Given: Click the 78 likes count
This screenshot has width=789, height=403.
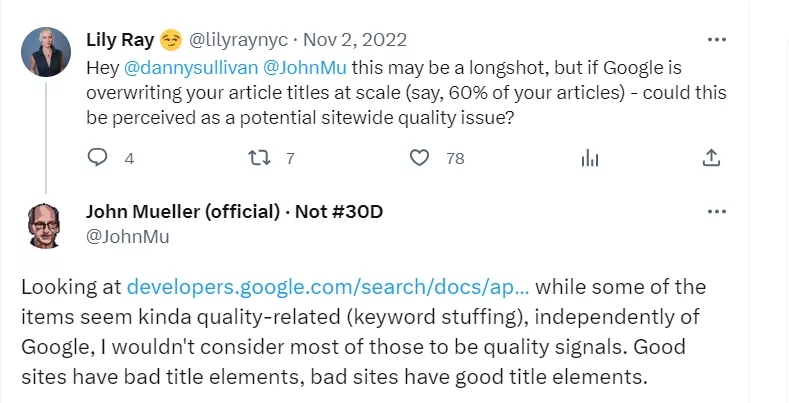Looking at the screenshot, I should tap(455, 158).
